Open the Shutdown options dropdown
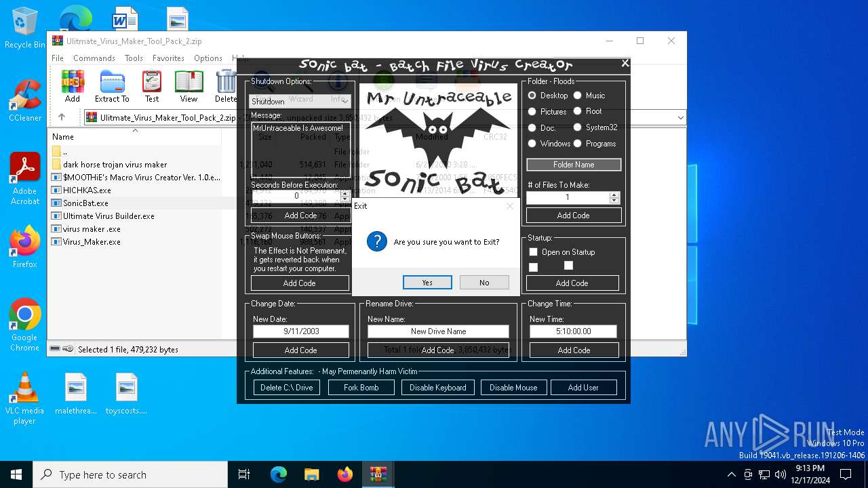 point(300,101)
